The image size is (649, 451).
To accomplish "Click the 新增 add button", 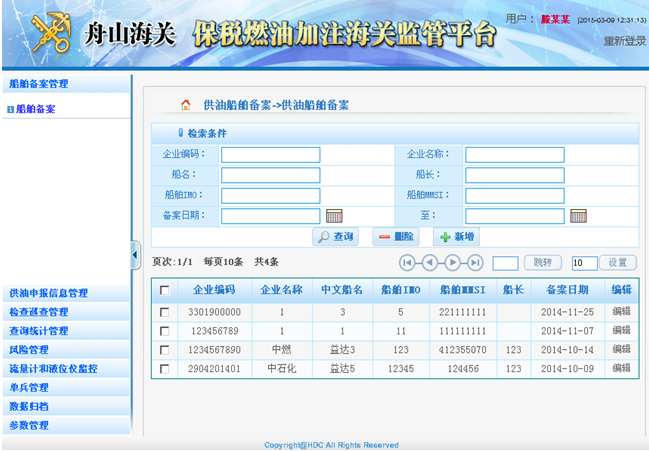I will (x=456, y=237).
